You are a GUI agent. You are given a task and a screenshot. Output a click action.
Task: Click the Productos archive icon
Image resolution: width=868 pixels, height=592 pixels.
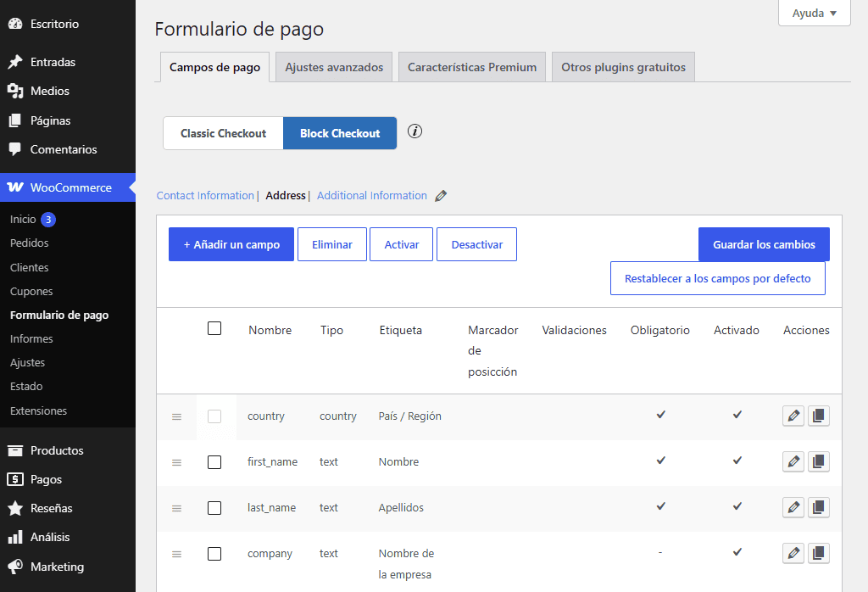pos(15,450)
